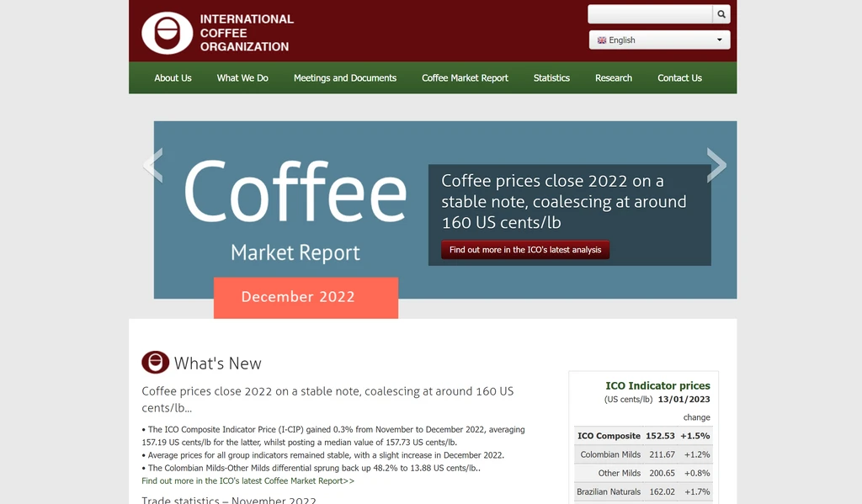The width and height of the screenshot is (862, 504).
Task: Select the Brazilian Naturals 162.02 row
Action: 643,492
